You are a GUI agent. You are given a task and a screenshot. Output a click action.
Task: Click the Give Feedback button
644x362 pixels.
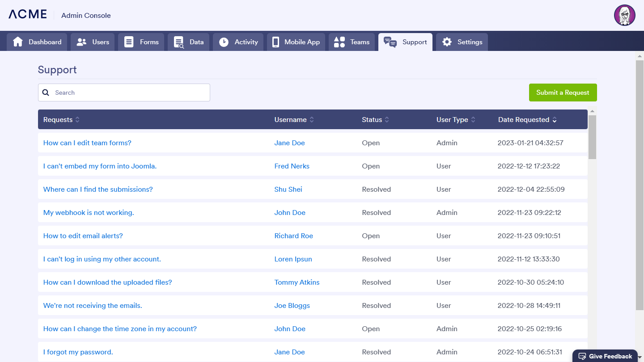pos(605,356)
